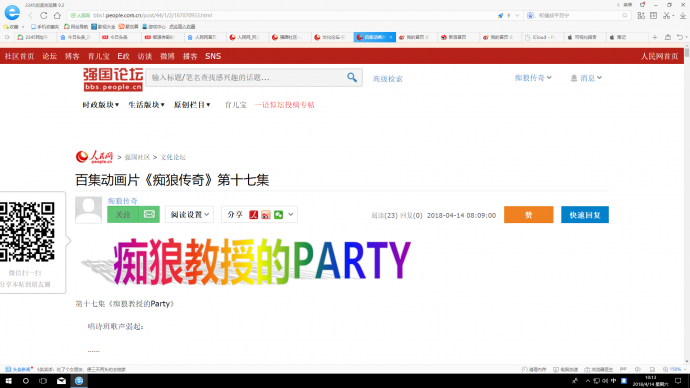Open Task View on the taskbar
Screen dimensions: 690x388
pyautogui.click(x=43, y=381)
